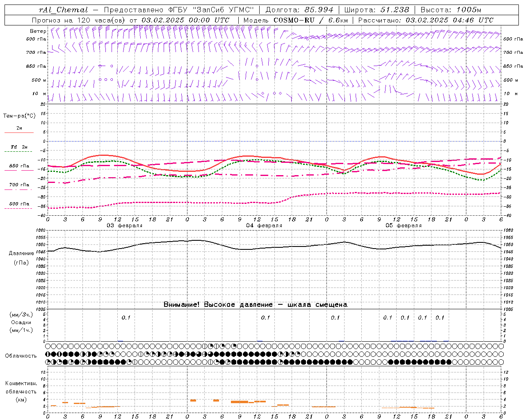The image size is (525, 420).
Task: Click Рассчитано: 03.02.2025 04:46 UTC timestamp
Action: (426, 20)
